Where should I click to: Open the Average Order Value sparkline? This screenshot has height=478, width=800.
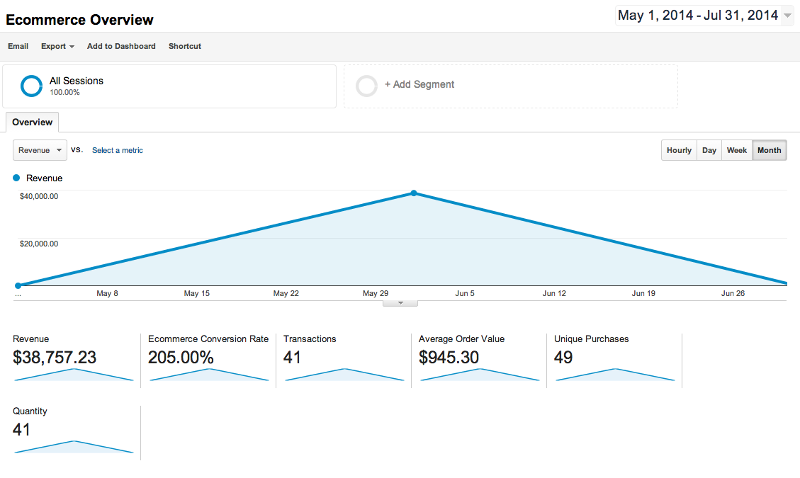[480, 374]
